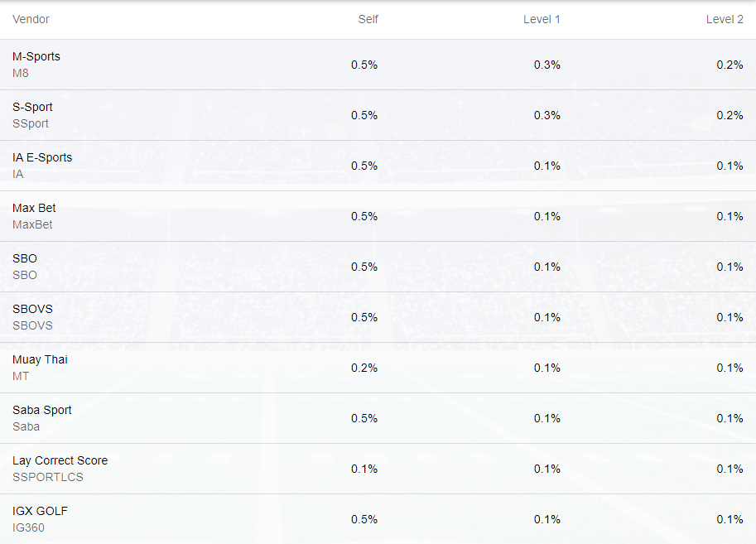
Task: Select the Max Bet vendor row
Action: (34, 208)
